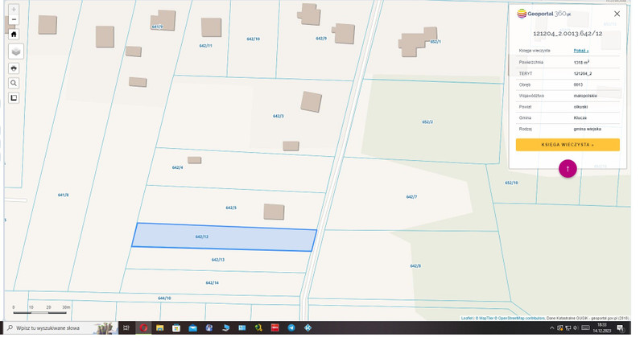This screenshot has width=644, height=362.
Task: Click the 'Pokaż »' land register link
Action: point(580,51)
